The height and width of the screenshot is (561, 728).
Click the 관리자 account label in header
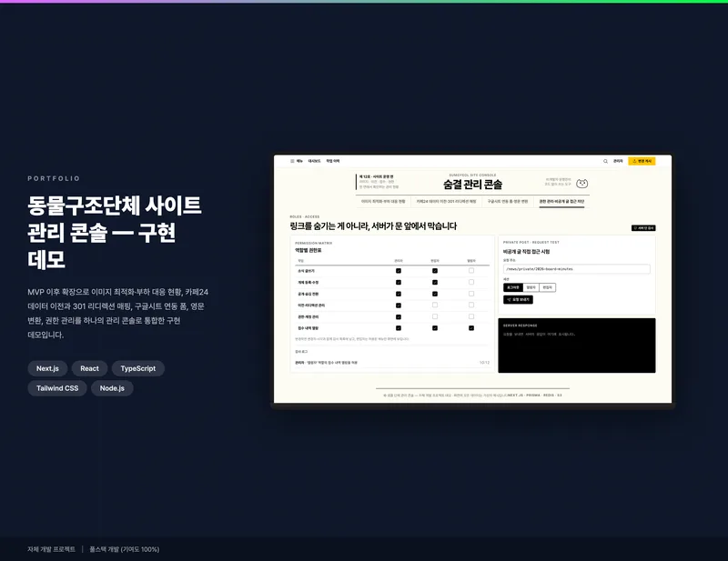pos(618,161)
